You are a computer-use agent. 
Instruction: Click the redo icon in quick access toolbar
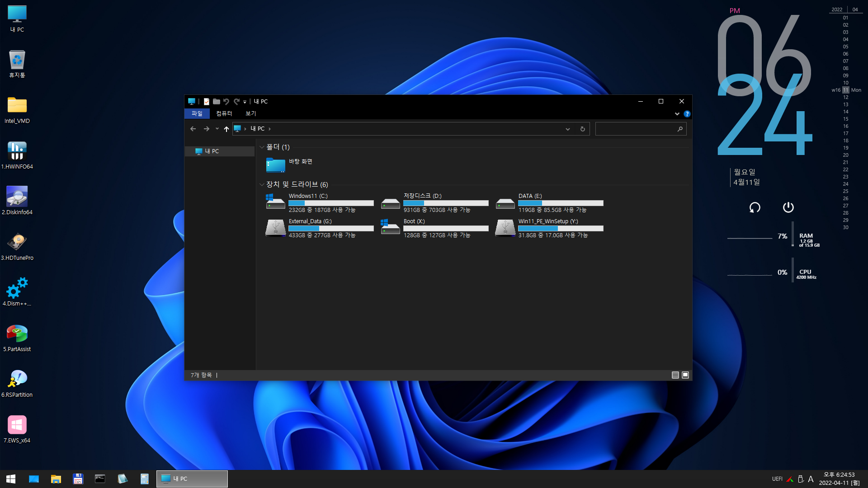[236, 102]
